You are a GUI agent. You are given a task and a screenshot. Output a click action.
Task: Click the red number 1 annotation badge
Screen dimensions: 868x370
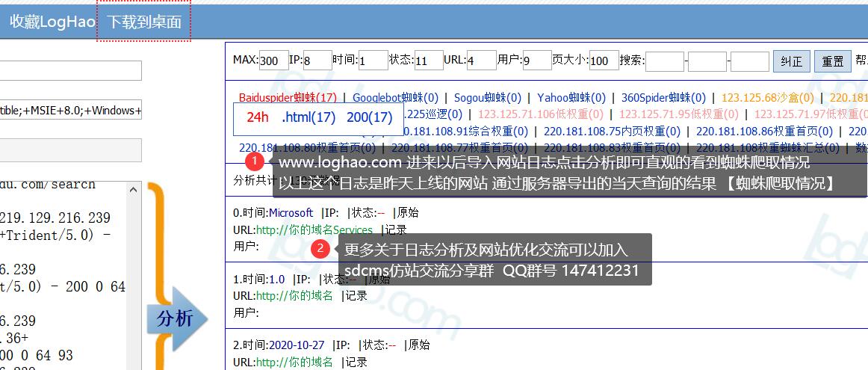[x=255, y=161]
